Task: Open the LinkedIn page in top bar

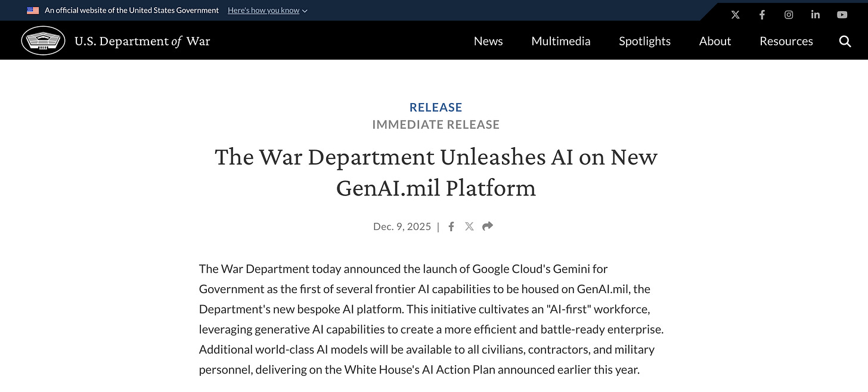Action: coord(815,15)
